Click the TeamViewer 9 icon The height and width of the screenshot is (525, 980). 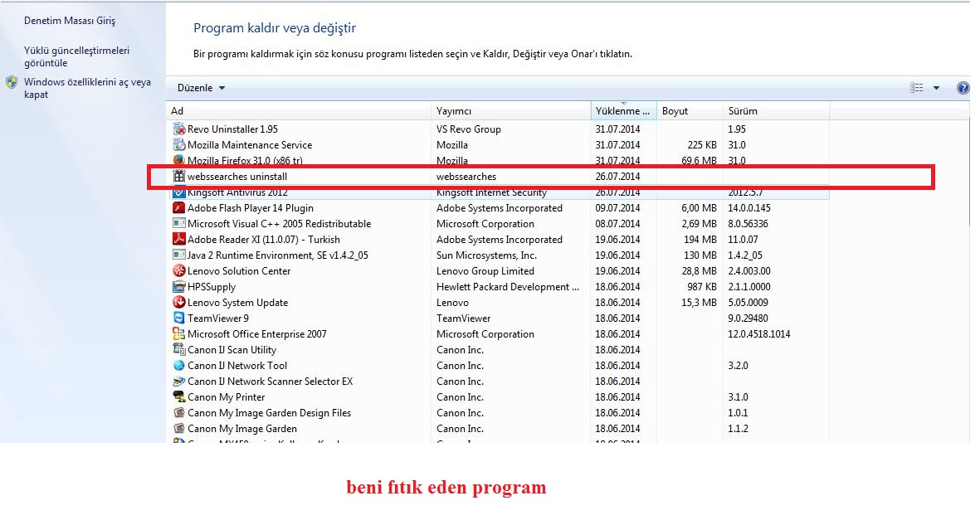(178, 318)
